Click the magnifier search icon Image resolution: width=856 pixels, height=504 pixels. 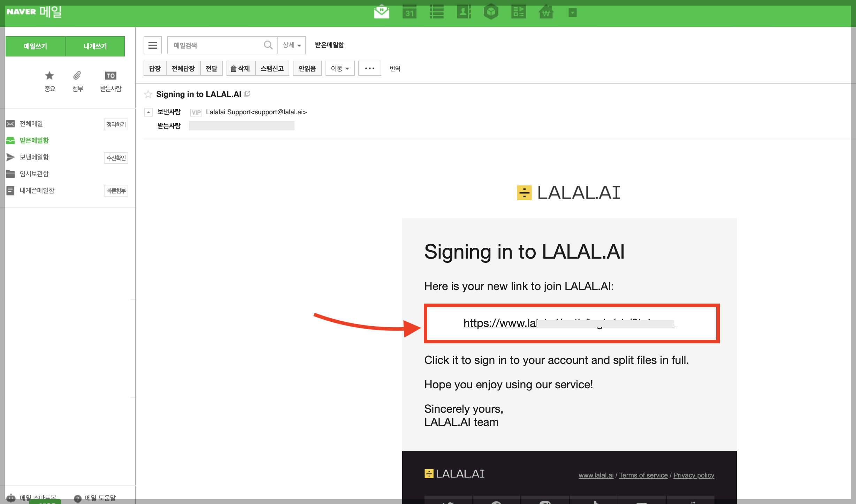(268, 45)
